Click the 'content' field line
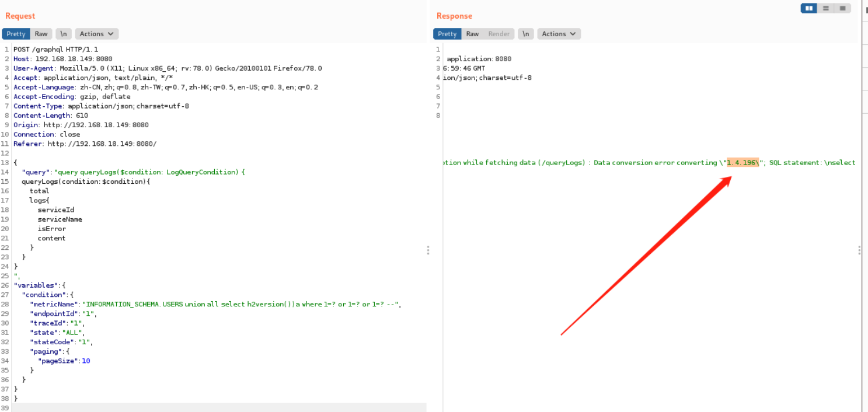868x412 pixels. pos(52,238)
